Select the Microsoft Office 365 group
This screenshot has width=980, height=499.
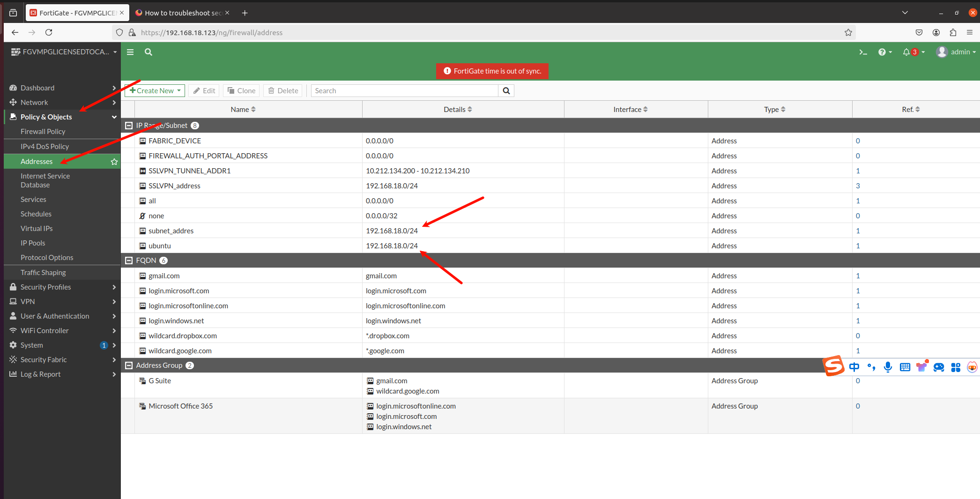coord(550,416)
